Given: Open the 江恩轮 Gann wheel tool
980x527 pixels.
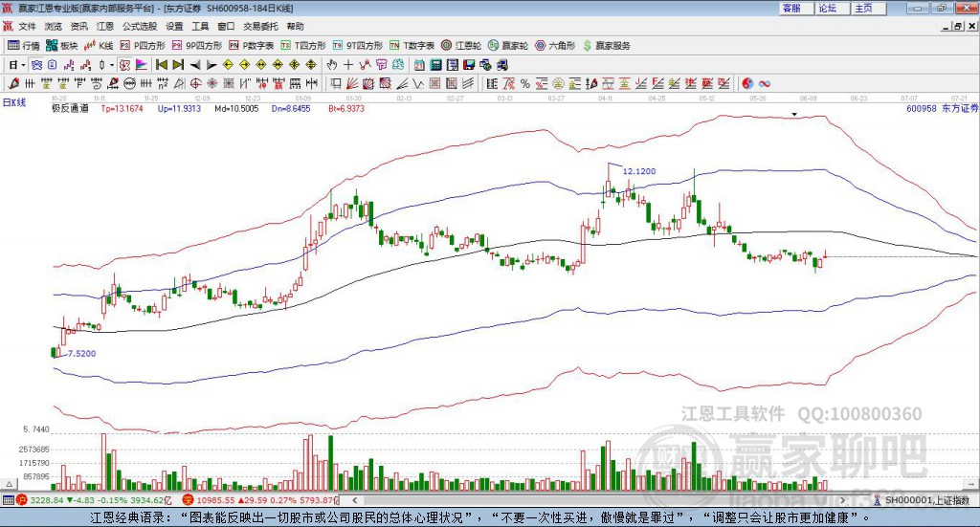Looking at the screenshot, I should 461,46.
